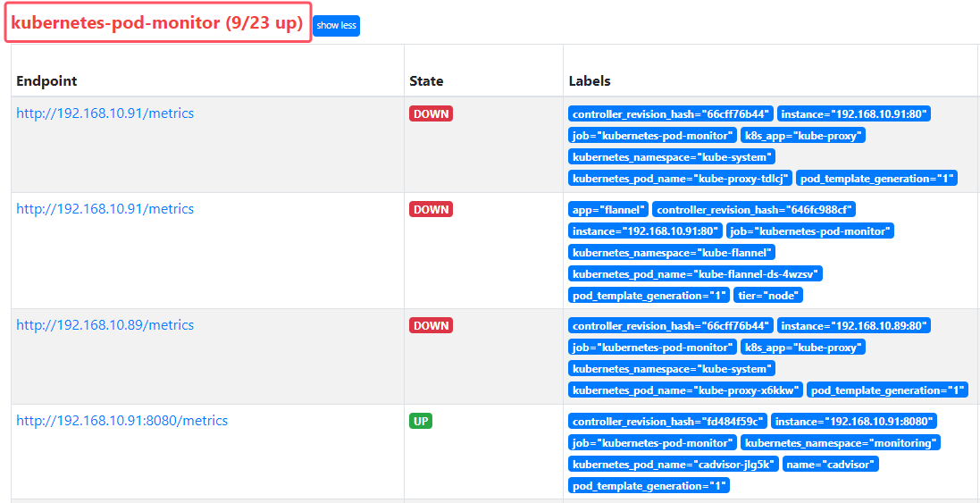Click the State column header

tap(426, 81)
